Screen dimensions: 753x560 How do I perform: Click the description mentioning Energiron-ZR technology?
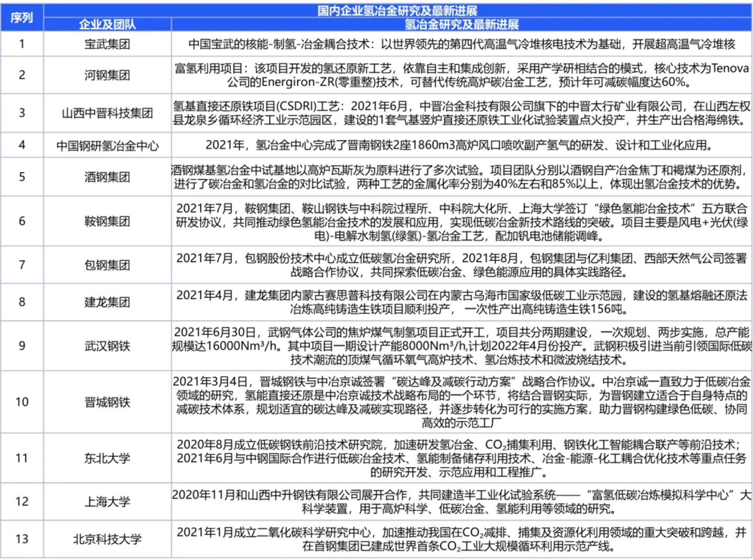(x=461, y=75)
